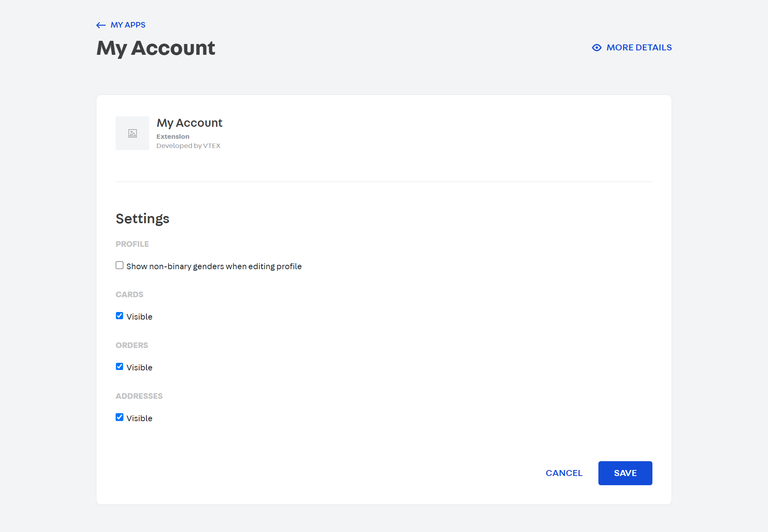The image size is (768, 532).
Task: Click the app image placeholder icon
Action: (132, 133)
